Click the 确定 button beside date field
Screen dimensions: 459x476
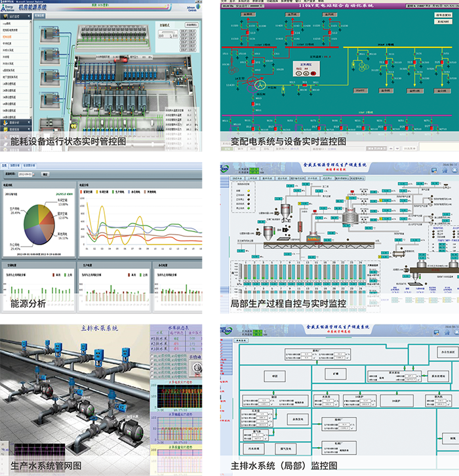pos(44,174)
